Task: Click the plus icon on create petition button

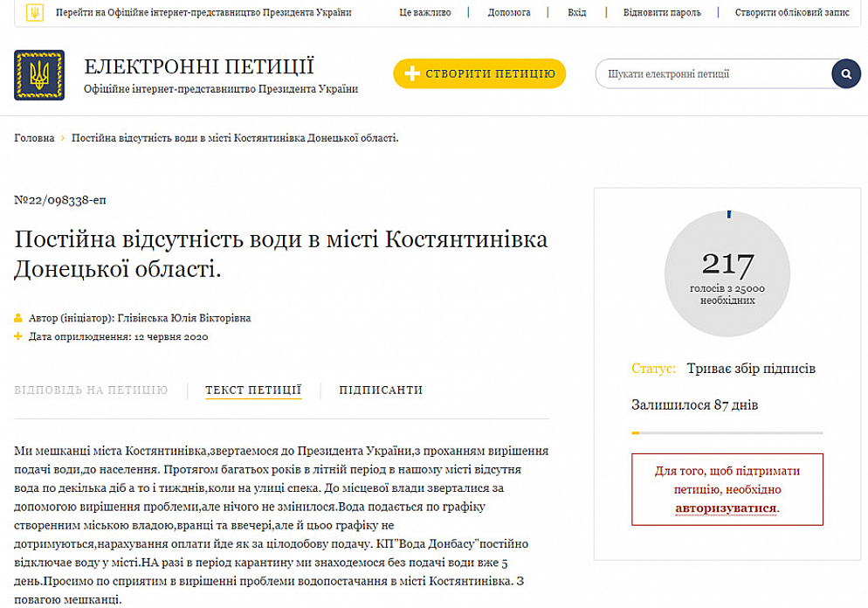Action: pyautogui.click(x=413, y=74)
